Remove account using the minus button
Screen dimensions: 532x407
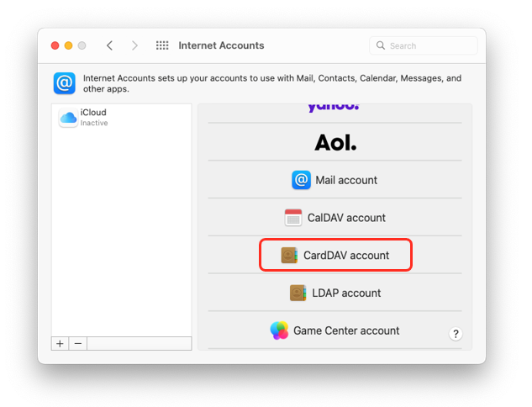(78, 344)
